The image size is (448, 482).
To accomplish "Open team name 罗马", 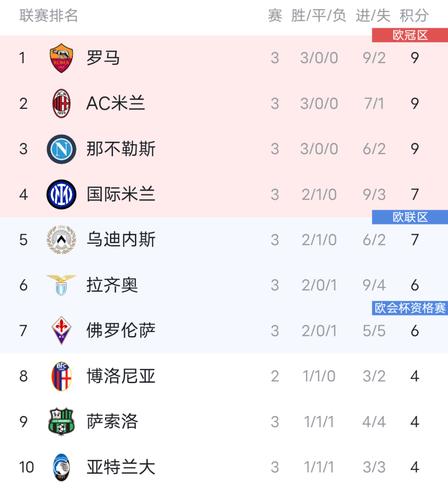I will coord(103,58).
